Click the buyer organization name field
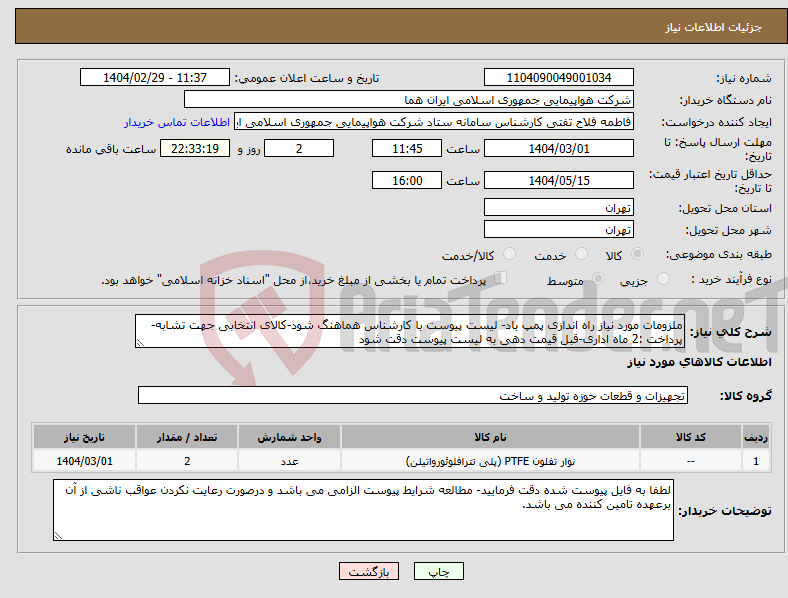 coord(409,99)
